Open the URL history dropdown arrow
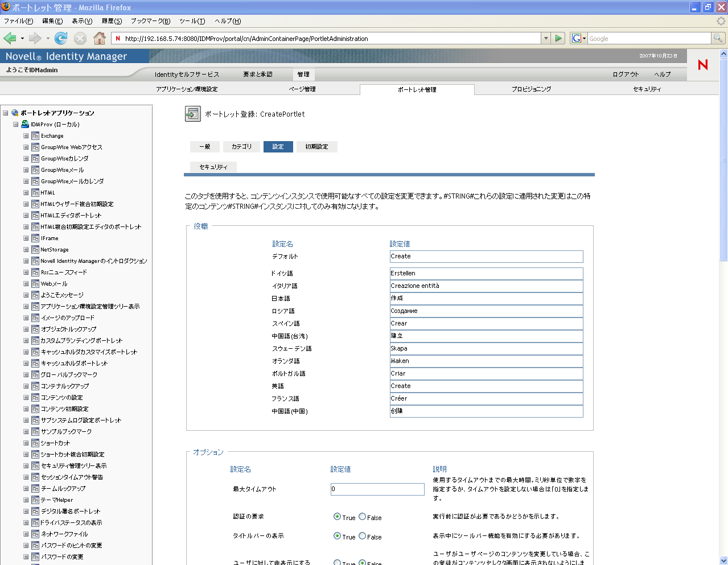 point(546,38)
